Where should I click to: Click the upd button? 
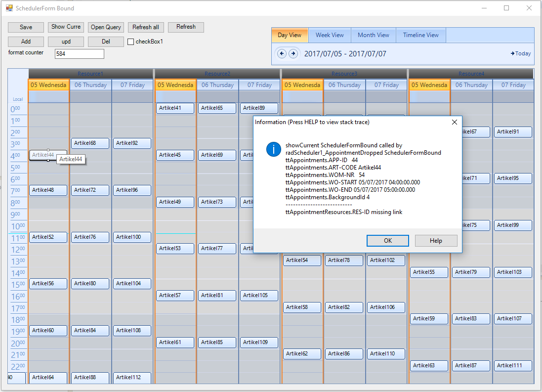66,42
